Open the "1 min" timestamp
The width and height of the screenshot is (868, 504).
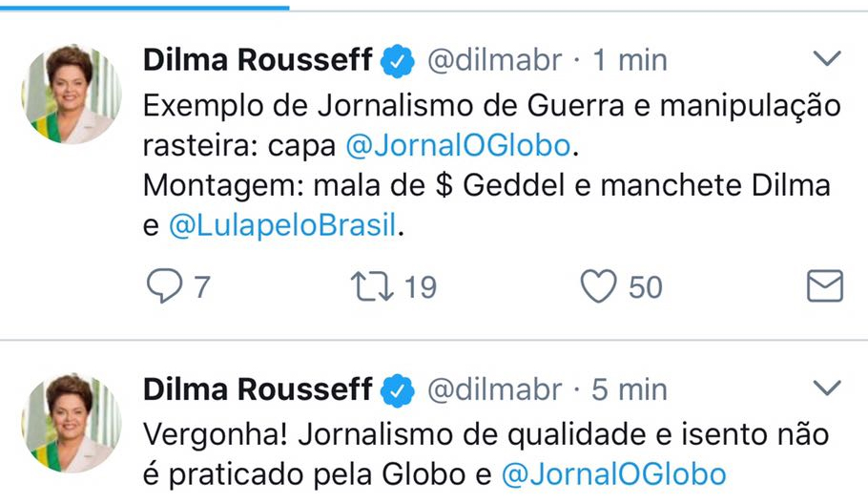coord(630,60)
